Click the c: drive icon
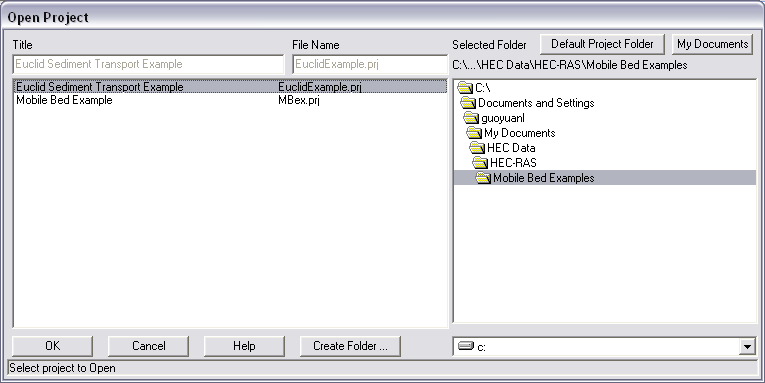 pyautogui.click(x=466, y=346)
